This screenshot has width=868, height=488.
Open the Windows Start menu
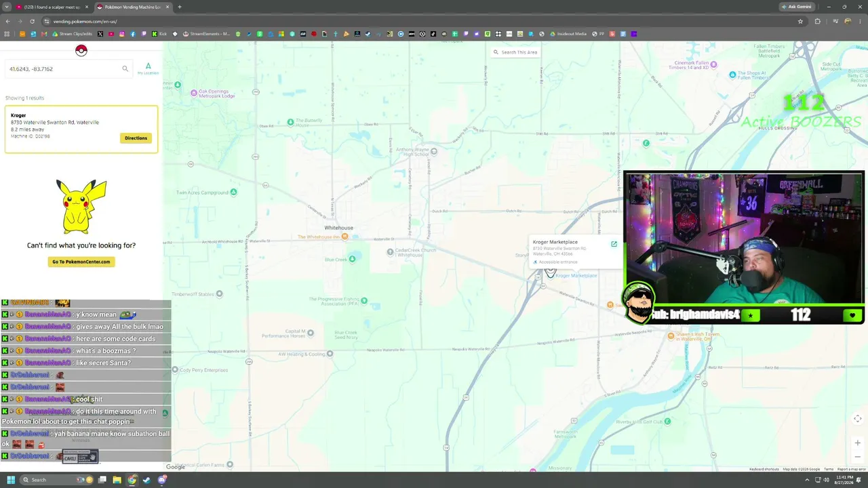point(10,480)
